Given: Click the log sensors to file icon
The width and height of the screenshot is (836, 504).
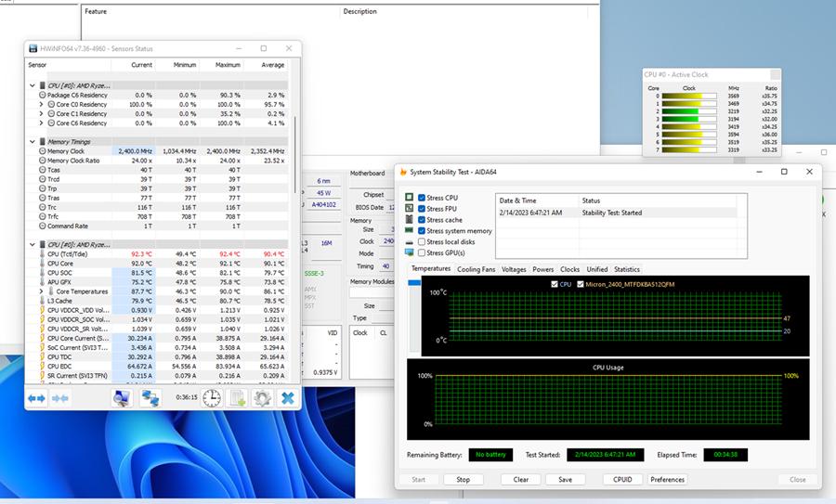Looking at the screenshot, I should 237,398.
